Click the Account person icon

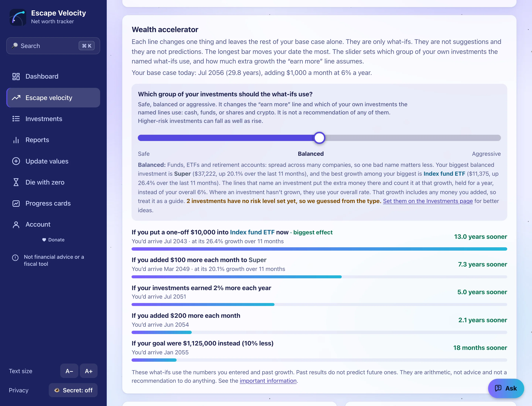click(16, 225)
